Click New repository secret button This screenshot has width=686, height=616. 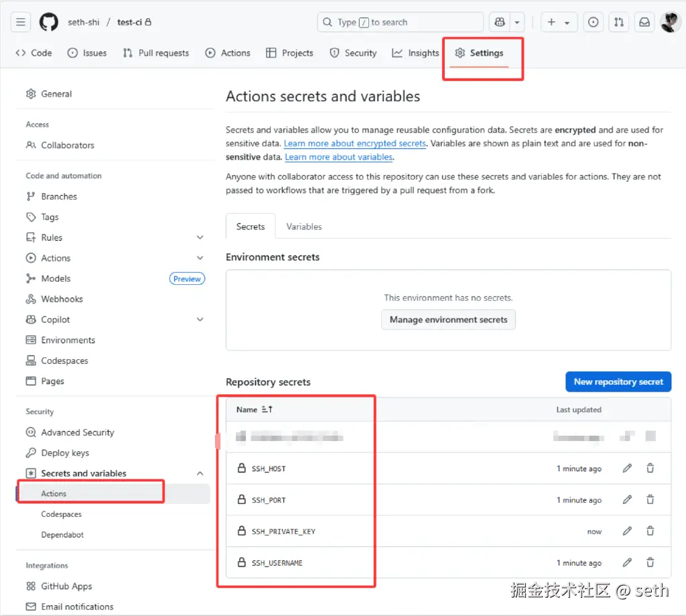(618, 382)
